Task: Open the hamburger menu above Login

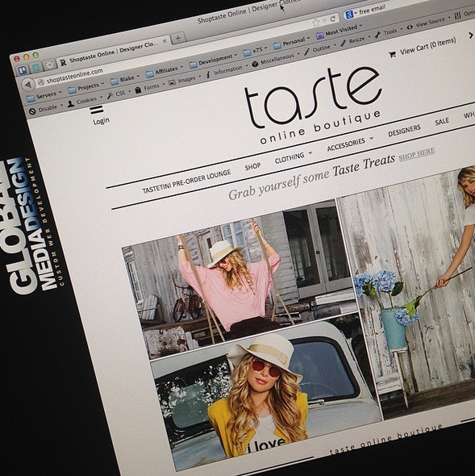Action: pyautogui.click(x=97, y=109)
